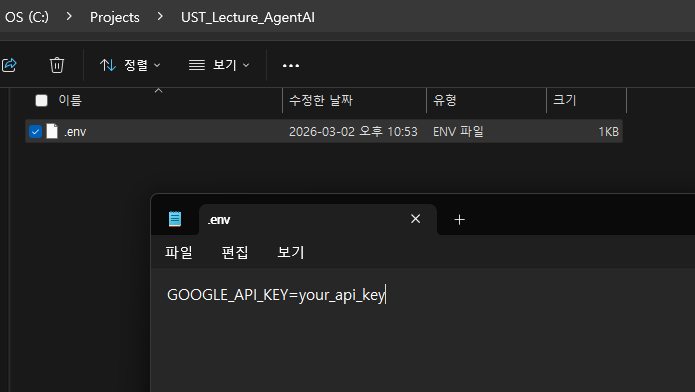Open the 보기 menu in Notepad
Screen dimensions: 695x392
(290, 252)
